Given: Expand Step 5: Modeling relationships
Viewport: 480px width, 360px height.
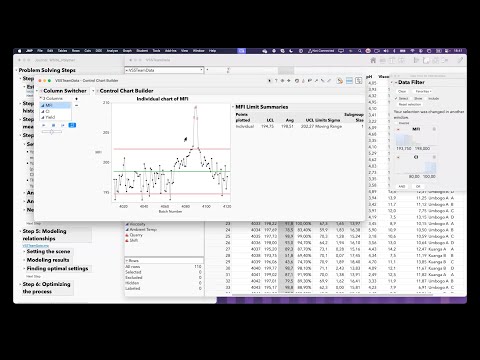Looking at the screenshot, I should (20, 231).
